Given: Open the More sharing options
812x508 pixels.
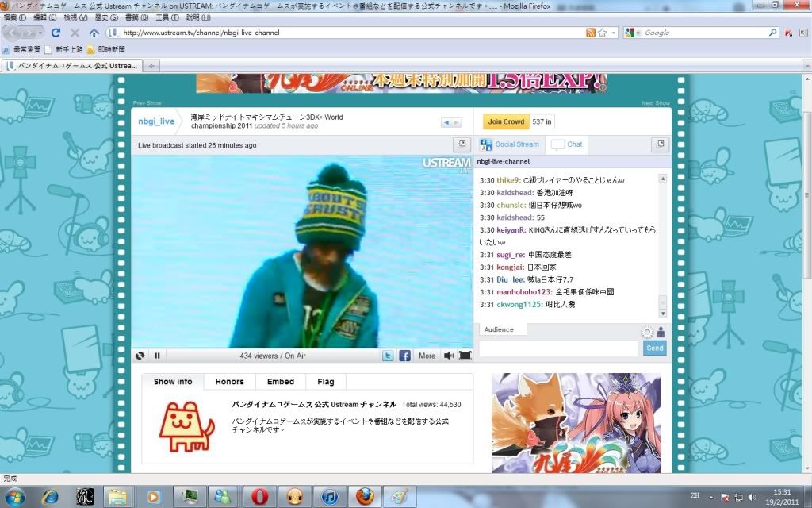Looking at the screenshot, I should click(x=427, y=356).
